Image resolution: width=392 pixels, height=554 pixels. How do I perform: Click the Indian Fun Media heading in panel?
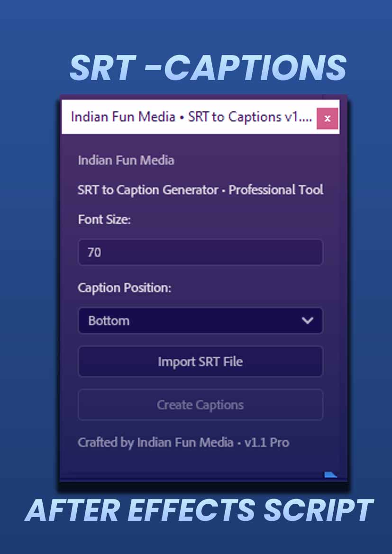pos(126,160)
